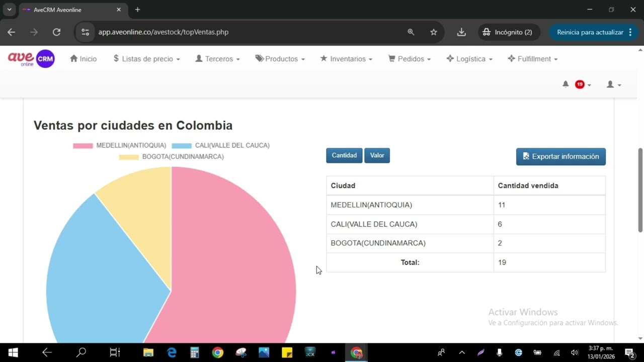Toggle BOGOTA(CUNDINAMARCA) yellow legend swatch
Image resolution: width=644 pixels, height=362 pixels.
click(129, 157)
